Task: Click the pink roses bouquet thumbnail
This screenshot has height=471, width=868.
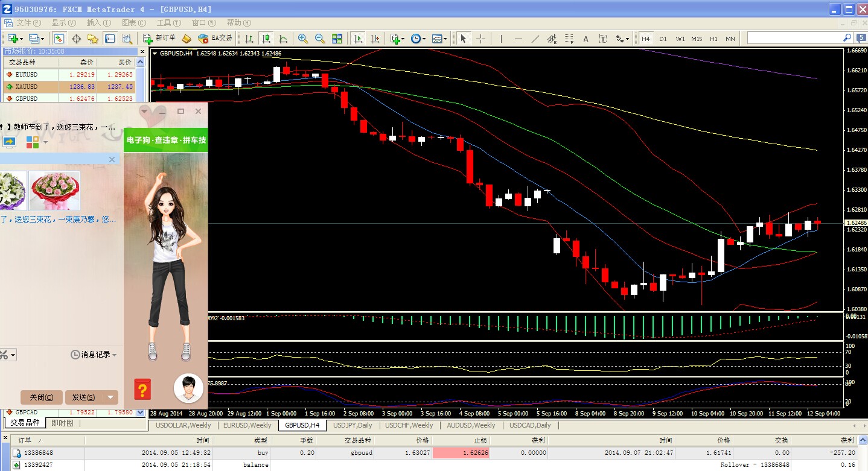Action: point(54,191)
